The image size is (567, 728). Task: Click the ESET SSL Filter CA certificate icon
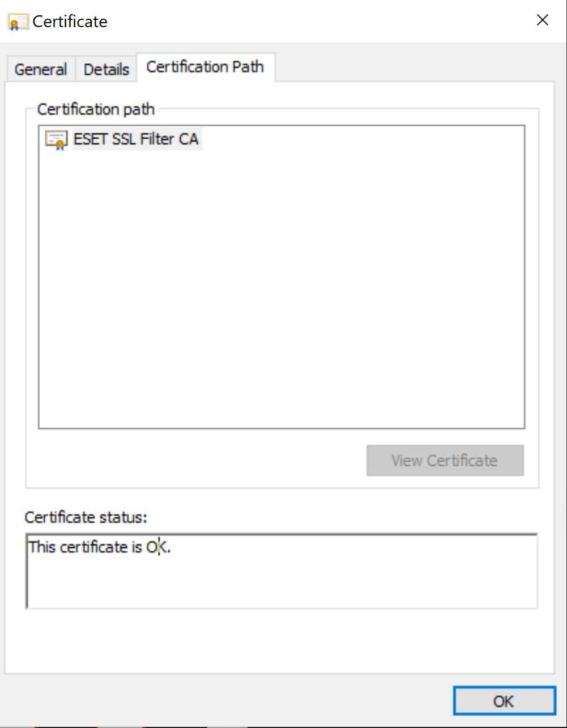56,139
